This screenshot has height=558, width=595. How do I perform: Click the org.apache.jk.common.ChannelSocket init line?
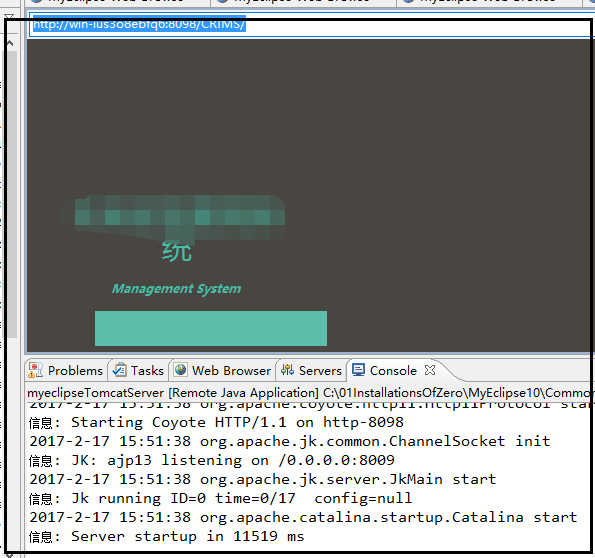(x=290, y=441)
